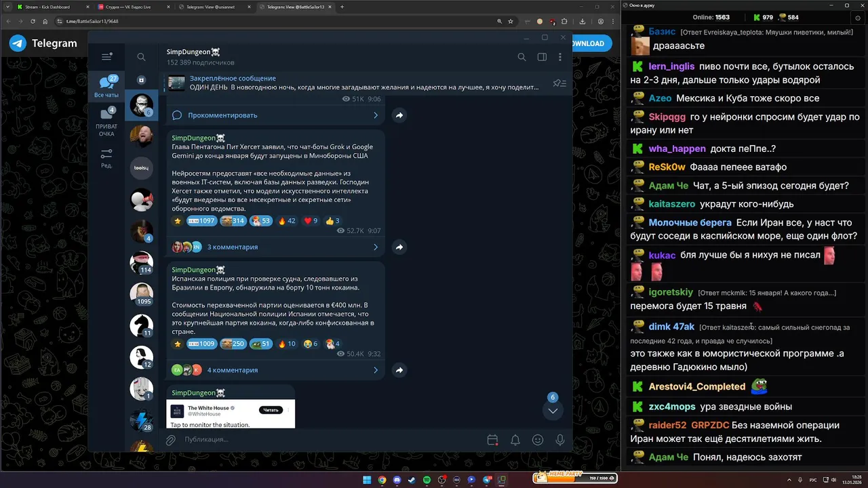Click username Arestovi4_Completed in the chat
Screen dimensions: 868x488
pyautogui.click(x=697, y=386)
